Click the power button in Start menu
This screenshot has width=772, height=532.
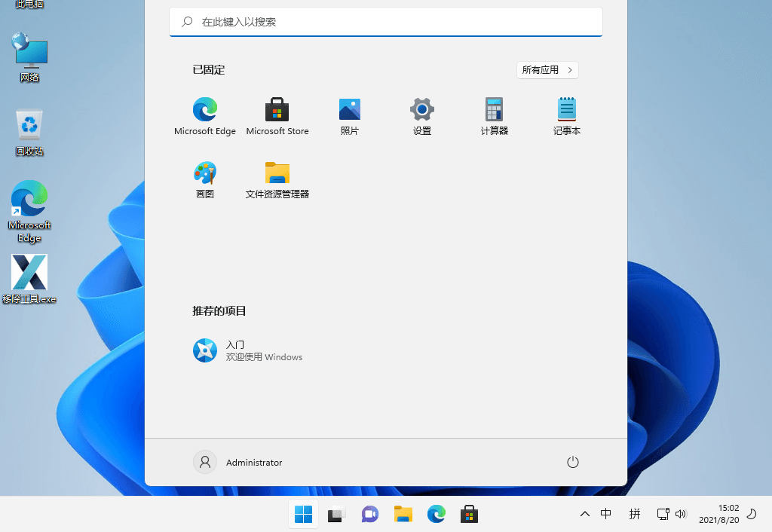tap(573, 462)
